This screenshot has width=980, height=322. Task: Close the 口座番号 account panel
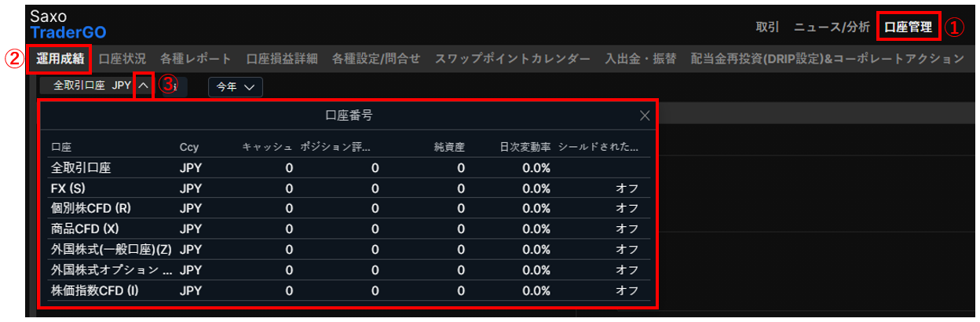coord(645,115)
